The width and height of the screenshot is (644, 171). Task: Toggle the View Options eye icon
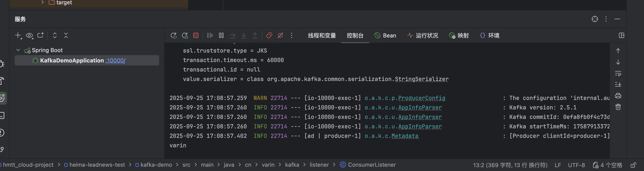[x=30, y=36]
